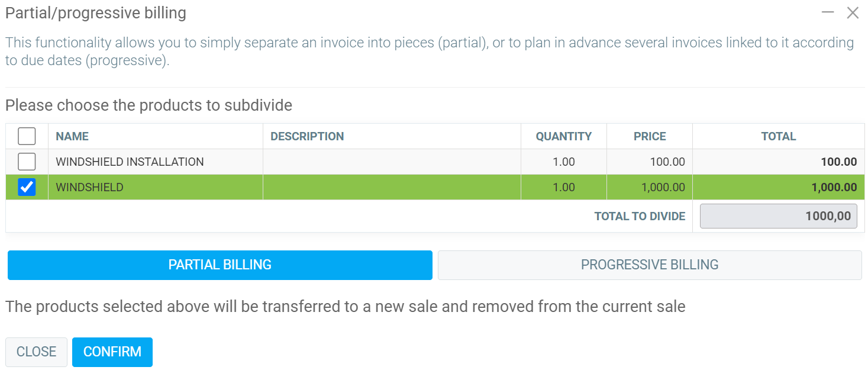Uncheck the WINDSHIELD product checkbox
This screenshot has height=370, width=868.
tap(27, 187)
